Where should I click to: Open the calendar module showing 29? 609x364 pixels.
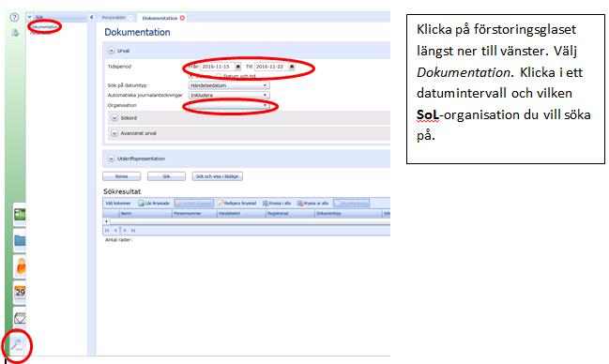tap(20, 292)
